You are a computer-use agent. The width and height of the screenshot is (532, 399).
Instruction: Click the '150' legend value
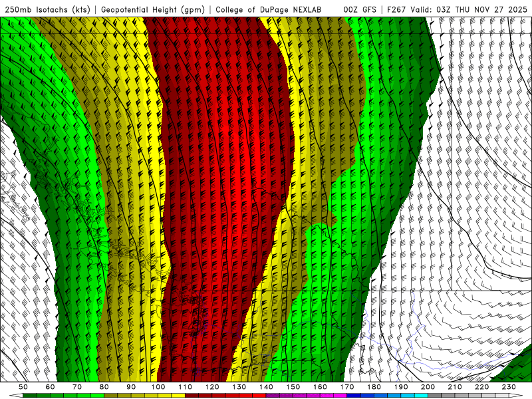293,387
